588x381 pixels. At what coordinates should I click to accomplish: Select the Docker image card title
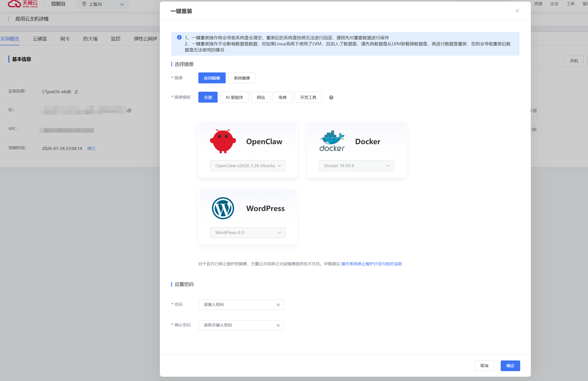pyautogui.click(x=368, y=141)
